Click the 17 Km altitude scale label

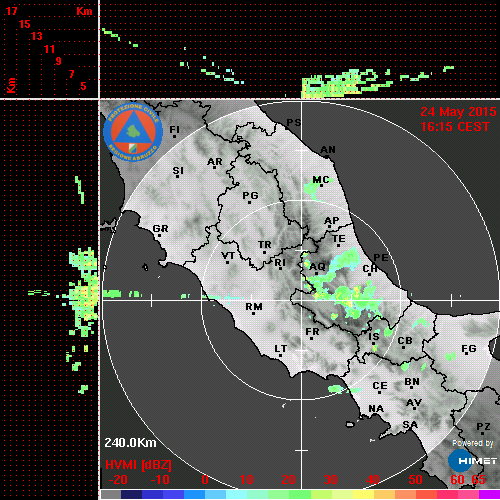(x=11, y=11)
